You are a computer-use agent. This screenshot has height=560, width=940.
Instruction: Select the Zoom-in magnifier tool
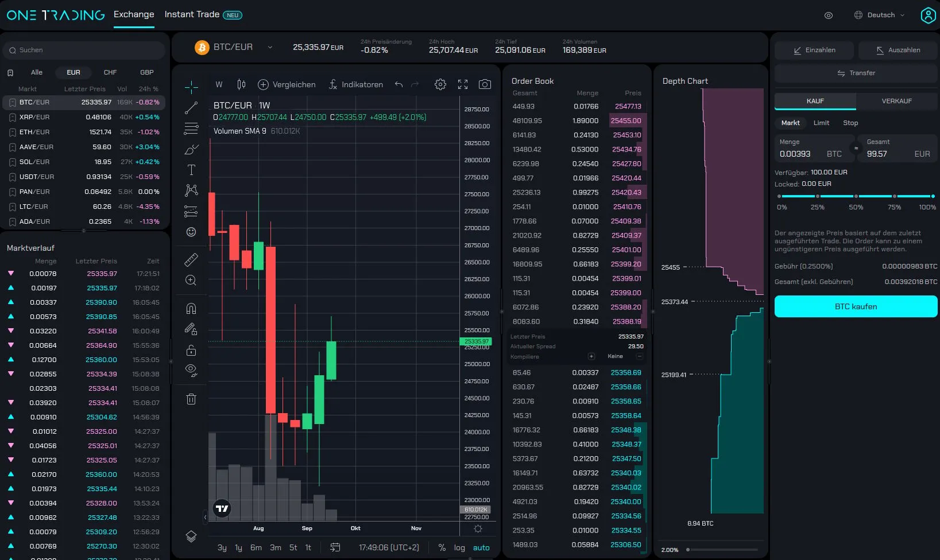191,281
